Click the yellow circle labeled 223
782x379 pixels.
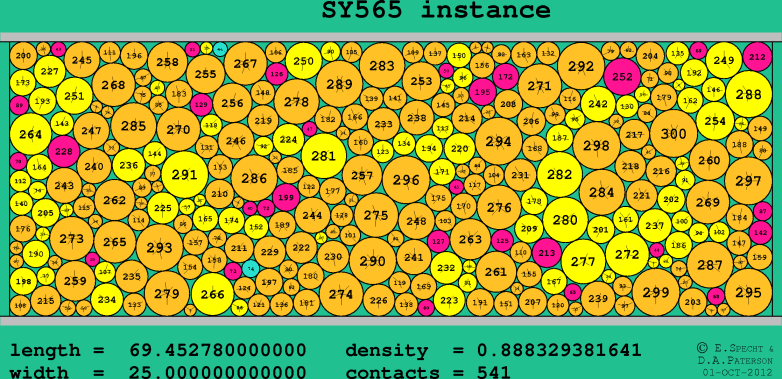pyautogui.click(x=449, y=300)
